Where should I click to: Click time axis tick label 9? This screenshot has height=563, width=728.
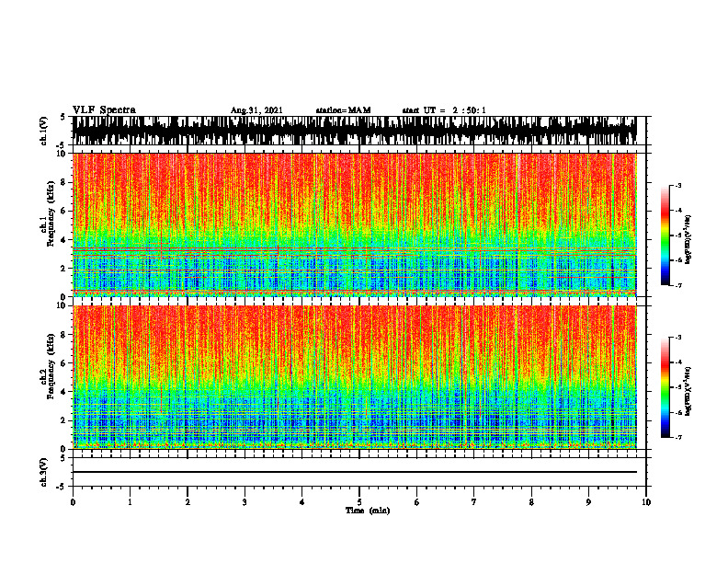click(x=588, y=502)
